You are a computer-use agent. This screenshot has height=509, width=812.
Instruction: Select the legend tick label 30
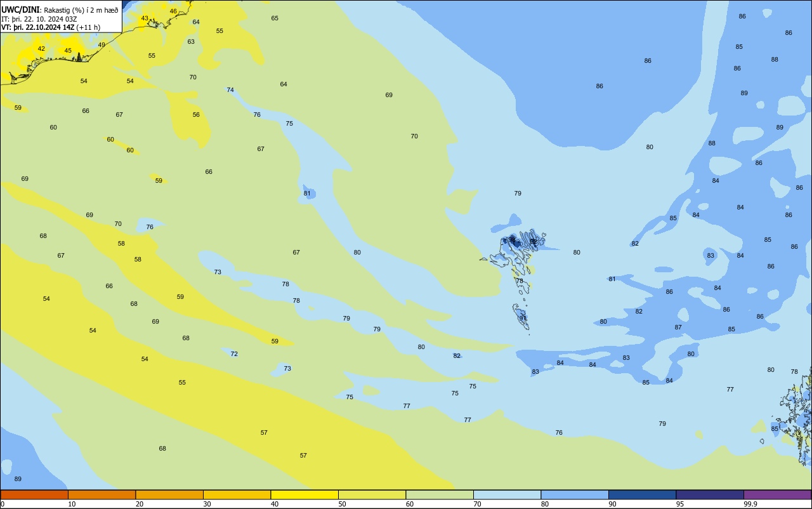[x=207, y=504]
